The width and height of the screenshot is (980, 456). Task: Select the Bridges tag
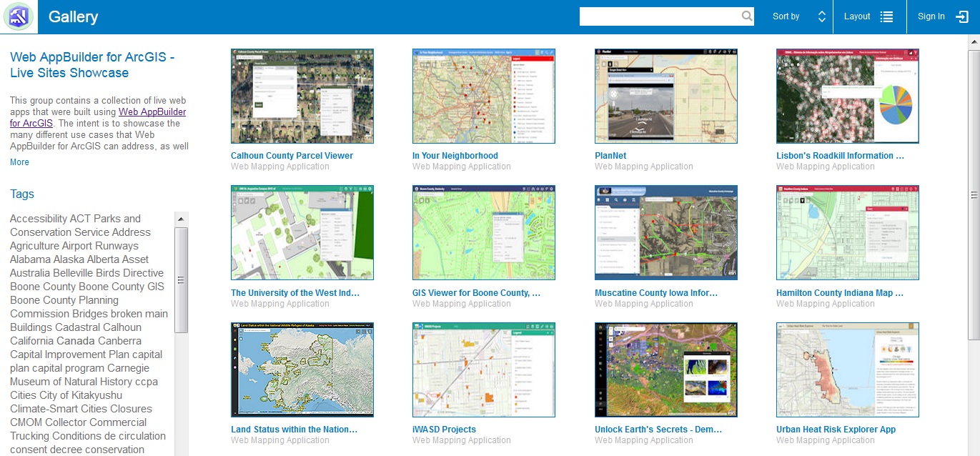(89, 314)
